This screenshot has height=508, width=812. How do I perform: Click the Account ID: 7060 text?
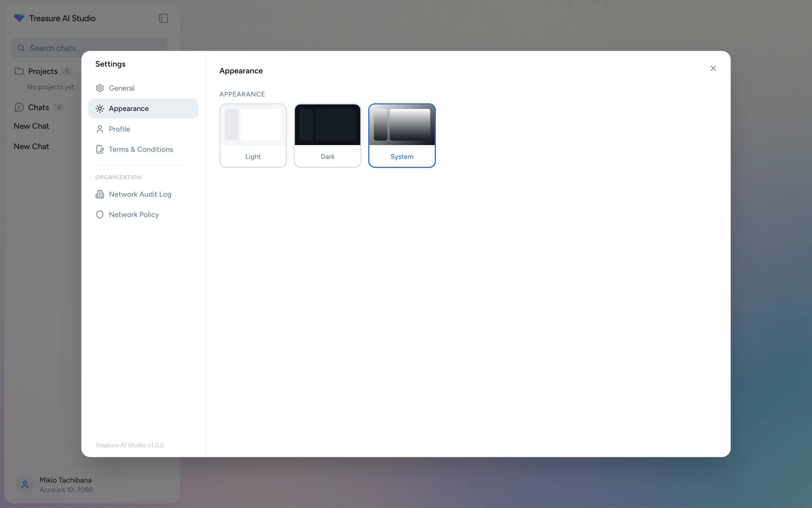66,490
